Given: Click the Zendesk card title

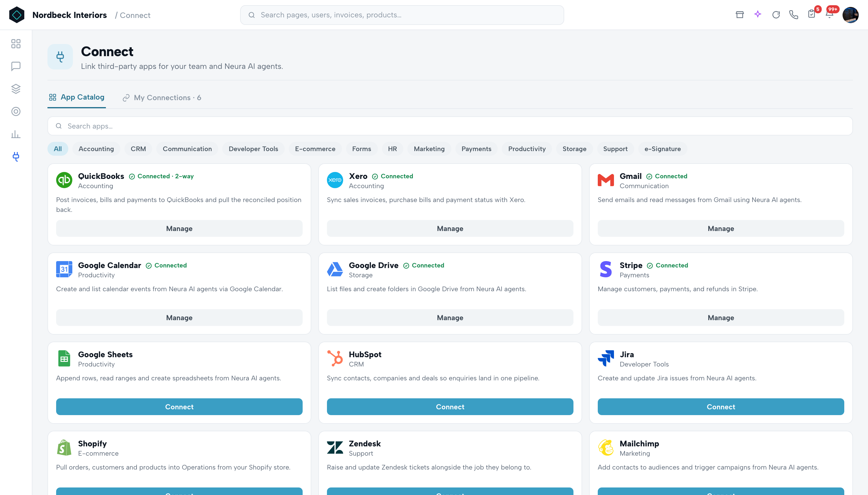Looking at the screenshot, I should [365, 443].
